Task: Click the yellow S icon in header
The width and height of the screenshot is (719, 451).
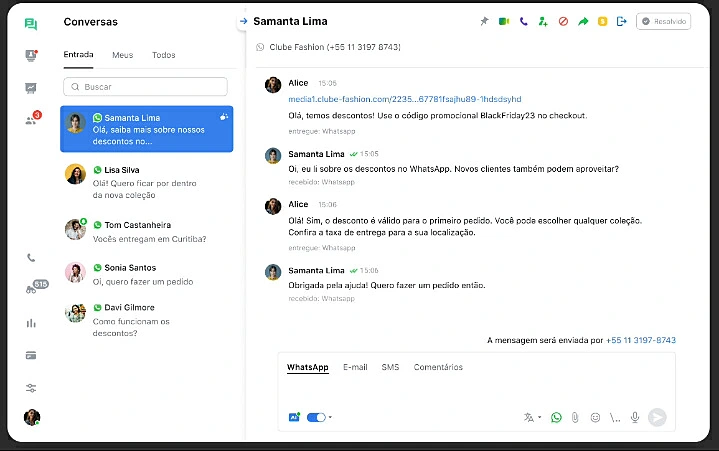Action: tap(603, 21)
